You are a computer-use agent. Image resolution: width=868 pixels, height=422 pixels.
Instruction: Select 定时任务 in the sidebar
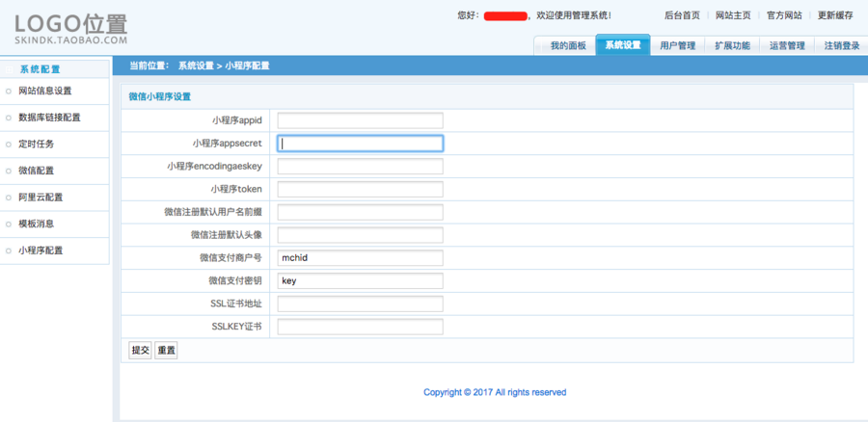[x=36, y=144]
